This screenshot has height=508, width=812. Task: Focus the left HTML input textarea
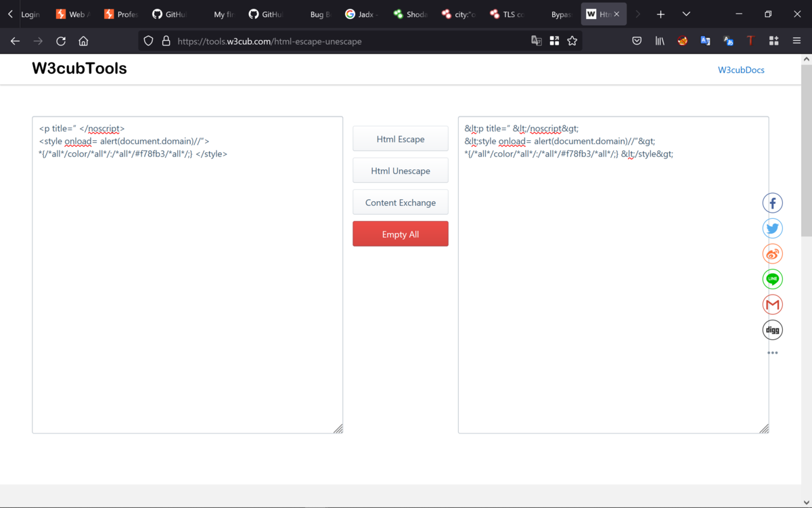pos(187,275)
